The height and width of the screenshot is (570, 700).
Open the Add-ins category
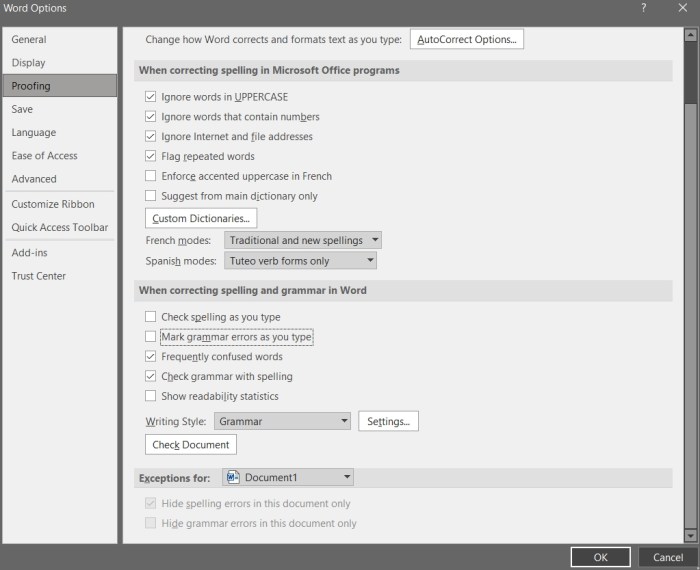click(59, 253)
